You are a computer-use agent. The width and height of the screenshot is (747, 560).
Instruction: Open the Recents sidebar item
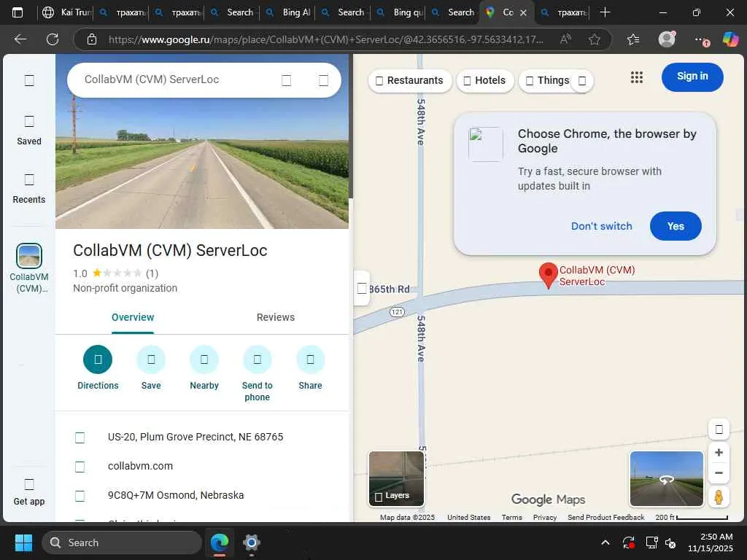[x=29, y=189]
